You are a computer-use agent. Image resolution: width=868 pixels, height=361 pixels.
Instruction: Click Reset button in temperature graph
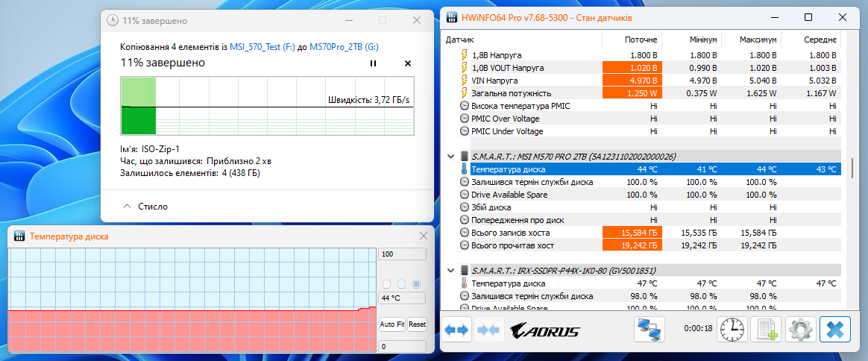pyautogui.click(x=417, y=324)
